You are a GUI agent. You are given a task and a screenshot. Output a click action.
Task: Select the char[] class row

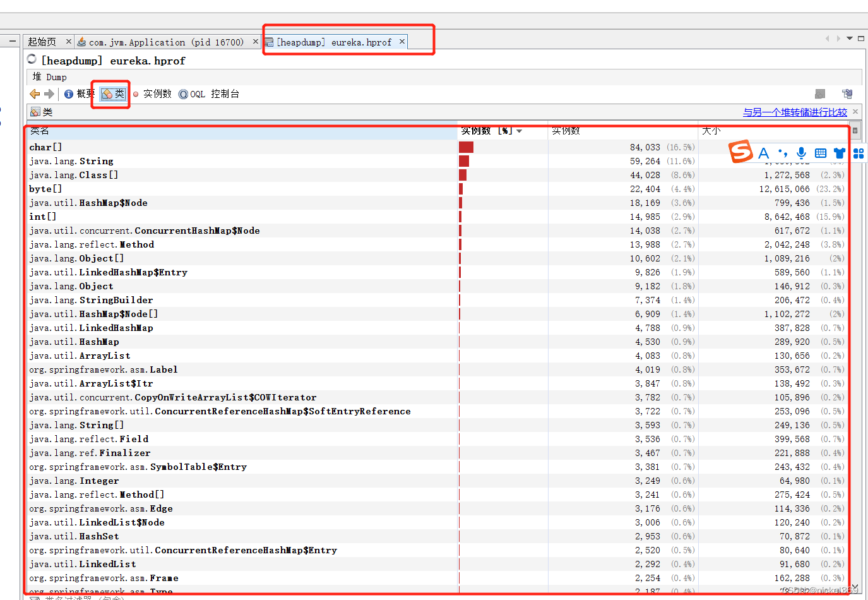439,147
